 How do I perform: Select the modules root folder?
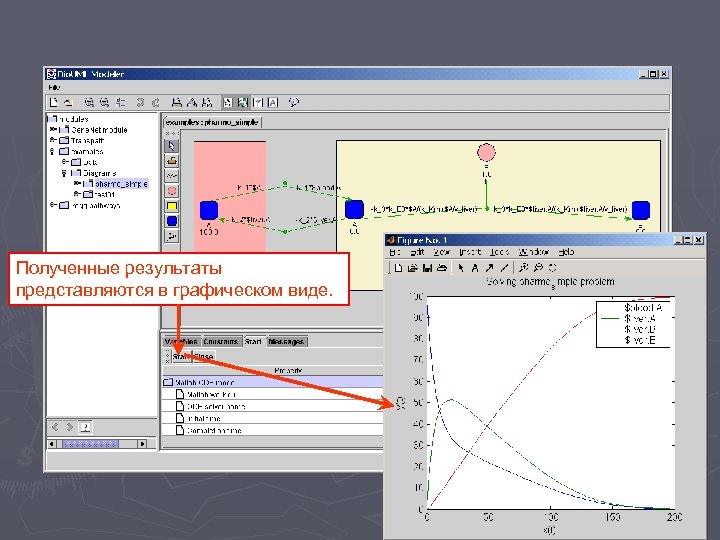coord(68,119)
